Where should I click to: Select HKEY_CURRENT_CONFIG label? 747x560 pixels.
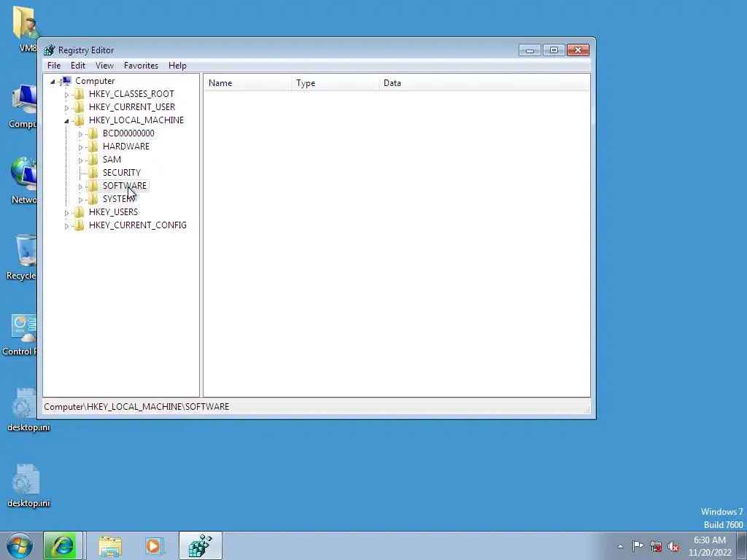coord(138,225)
